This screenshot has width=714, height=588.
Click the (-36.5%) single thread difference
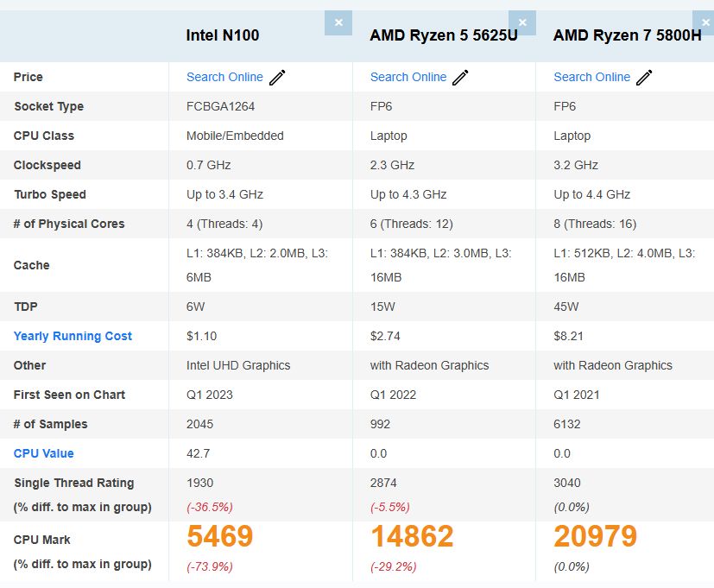click(x=210, y=507)
